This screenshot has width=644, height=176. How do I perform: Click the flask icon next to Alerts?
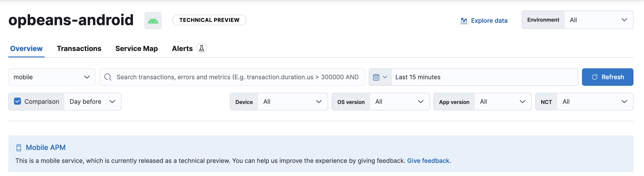(x=201, y=48)
